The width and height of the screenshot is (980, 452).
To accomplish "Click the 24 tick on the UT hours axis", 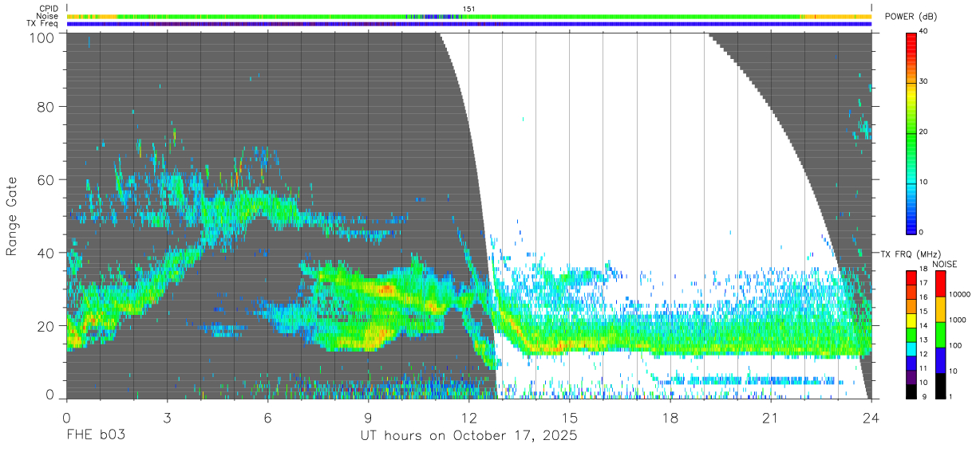I will (x=871, y=418).
